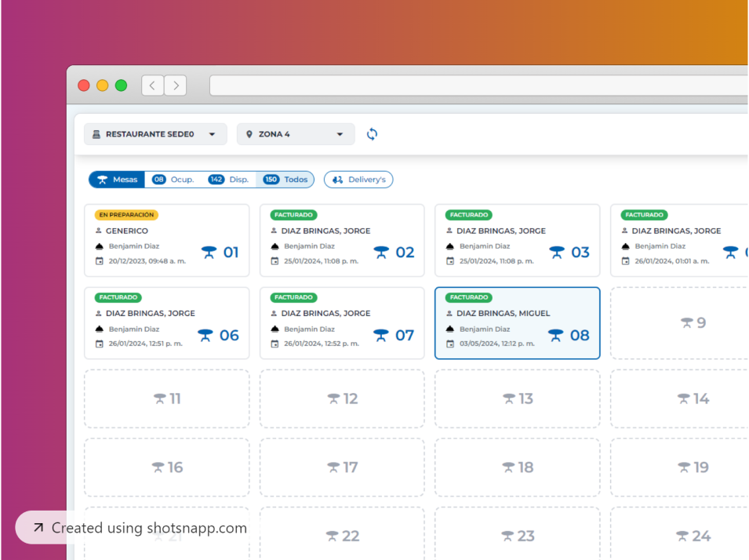Choose empty table 16

pyautogui.click(x=167, y=467)
